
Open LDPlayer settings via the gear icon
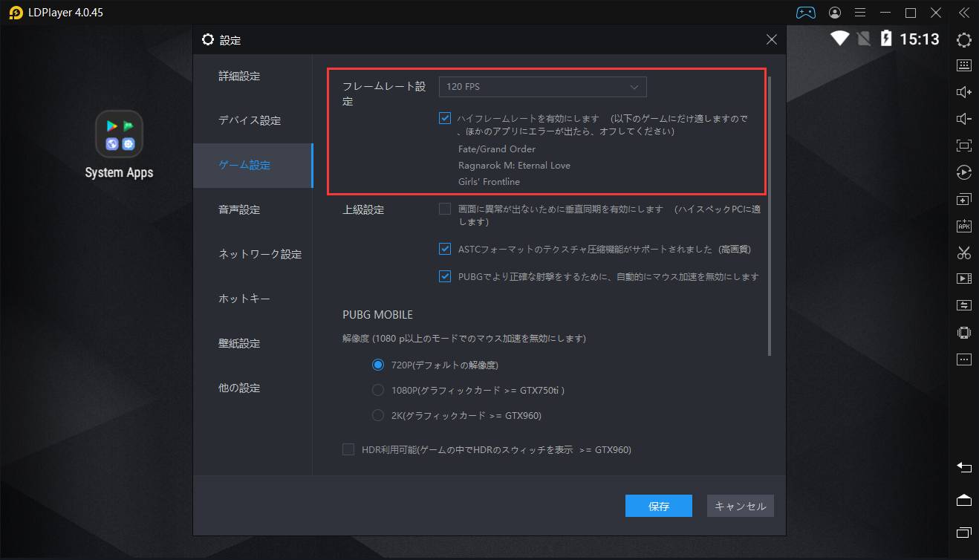coord(963,40)
